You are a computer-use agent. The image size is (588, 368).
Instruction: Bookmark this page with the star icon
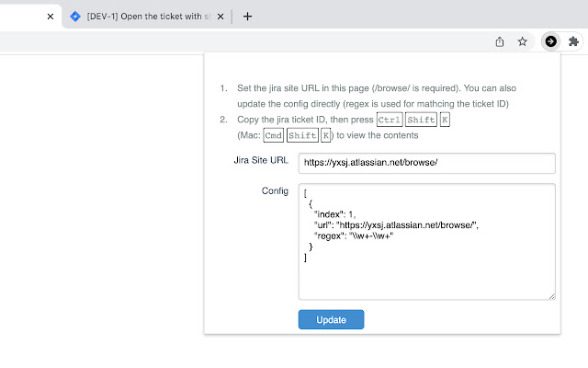point(522,41)
